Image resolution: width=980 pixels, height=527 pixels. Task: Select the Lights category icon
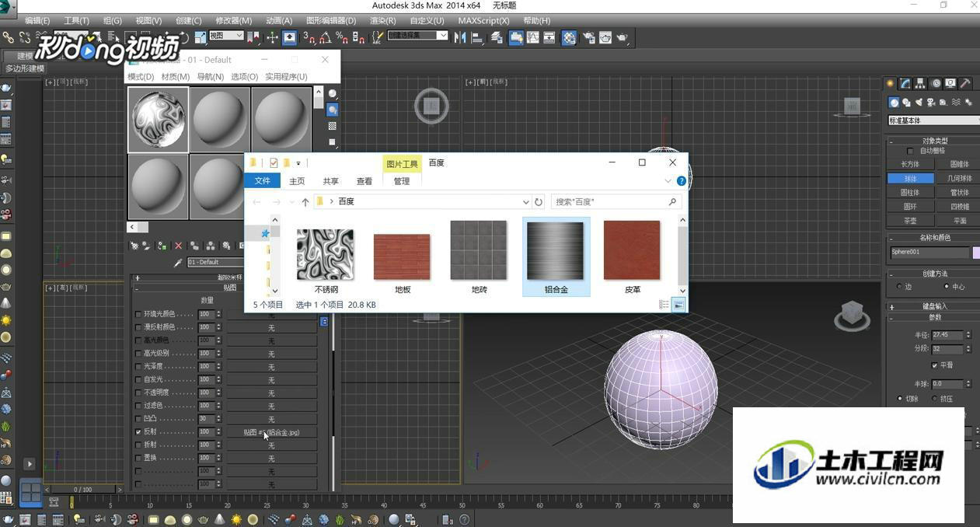pyautogui.click(x=919, y=102)
